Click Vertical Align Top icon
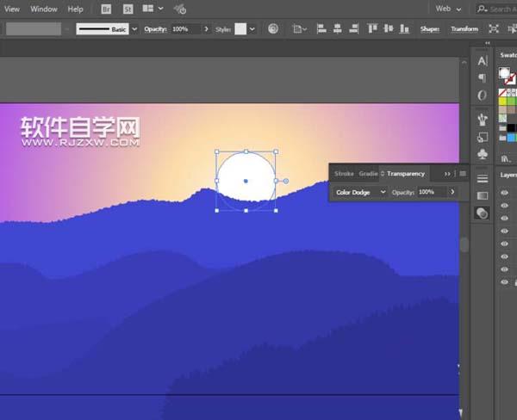The height and width of the screenshot is (420, 517). [372, 29]
